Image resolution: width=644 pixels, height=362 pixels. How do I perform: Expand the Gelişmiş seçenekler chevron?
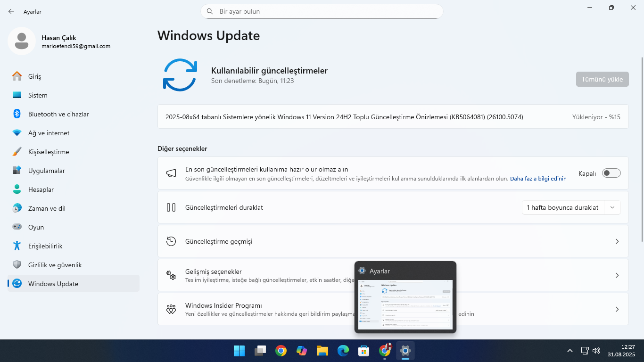click(x=617, y=275)
